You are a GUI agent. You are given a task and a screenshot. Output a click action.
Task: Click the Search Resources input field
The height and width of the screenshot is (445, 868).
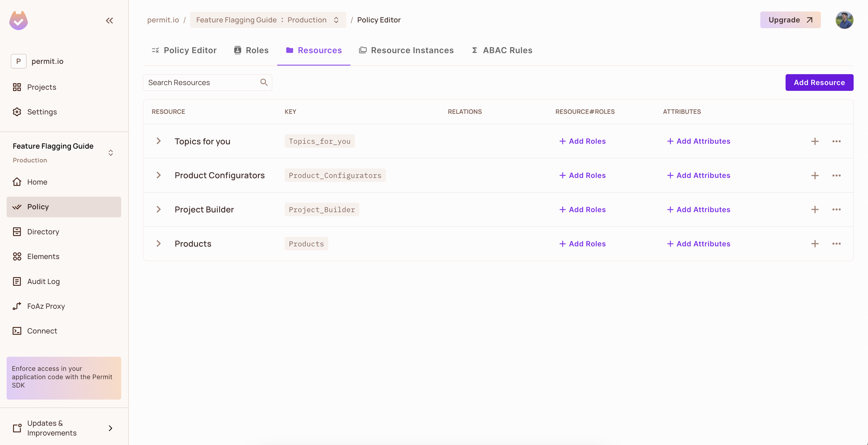point(207,82)
